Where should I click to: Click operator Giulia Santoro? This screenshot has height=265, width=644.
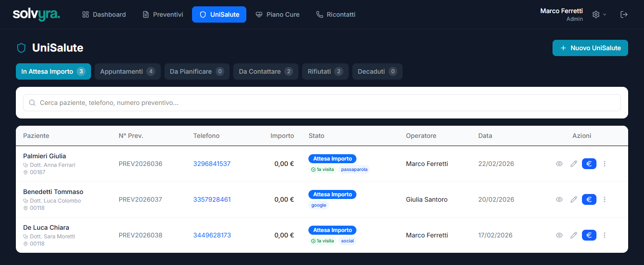coord(427,199)
